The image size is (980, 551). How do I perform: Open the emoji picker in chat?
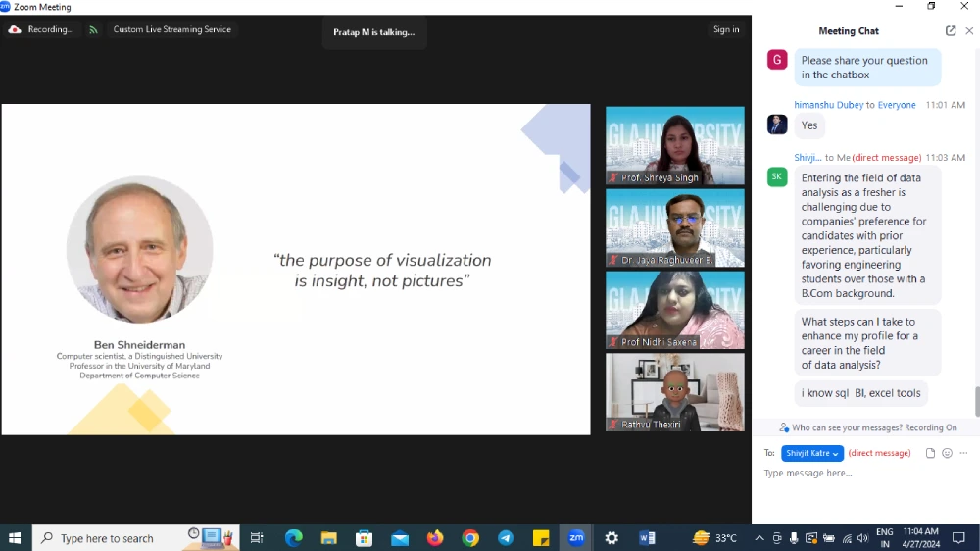pos(947,453)
